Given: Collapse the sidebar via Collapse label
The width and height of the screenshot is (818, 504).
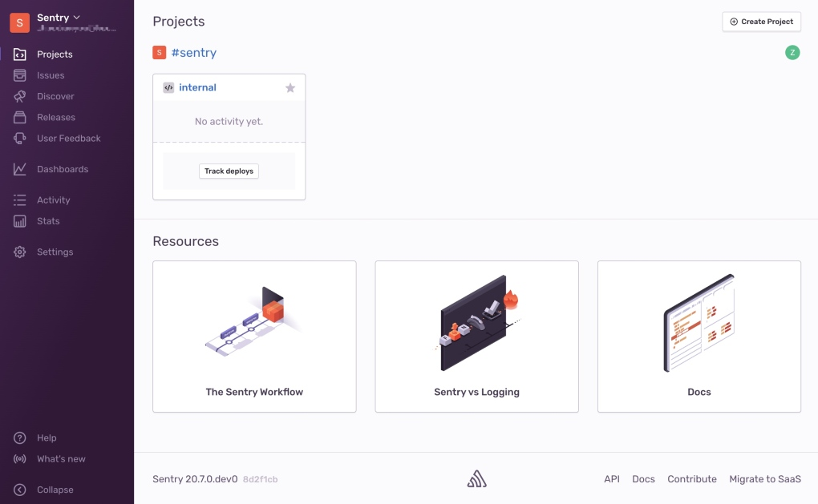Looking at the screenshot, I should coord(55,490).
